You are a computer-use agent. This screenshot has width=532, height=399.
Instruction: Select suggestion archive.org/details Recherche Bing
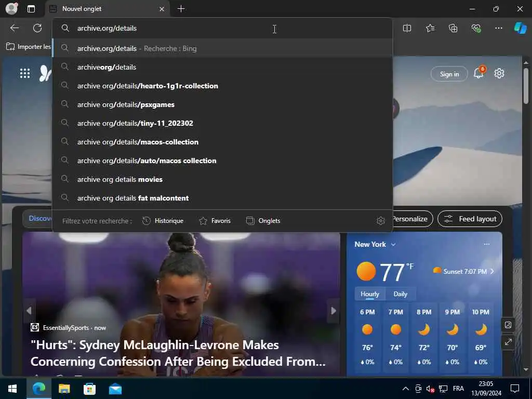point(222,48)
